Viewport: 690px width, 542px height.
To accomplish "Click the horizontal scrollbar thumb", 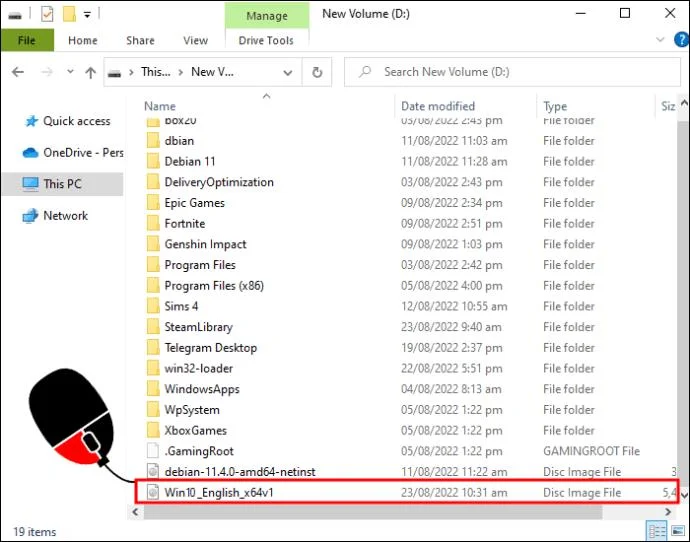I will (373, 512).
